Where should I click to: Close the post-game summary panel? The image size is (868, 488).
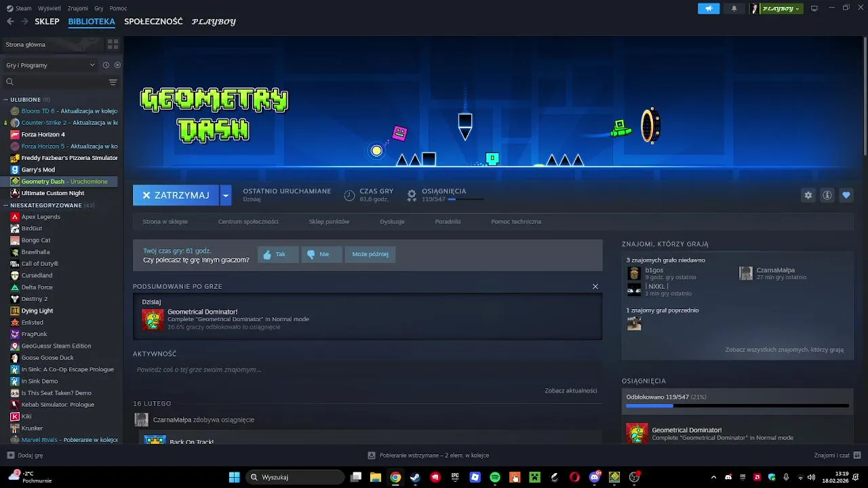coord(595,286)
